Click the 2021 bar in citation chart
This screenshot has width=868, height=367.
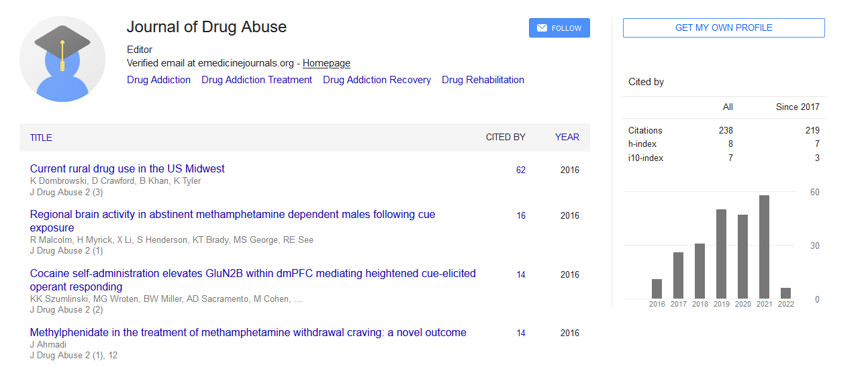coord(764,247)
